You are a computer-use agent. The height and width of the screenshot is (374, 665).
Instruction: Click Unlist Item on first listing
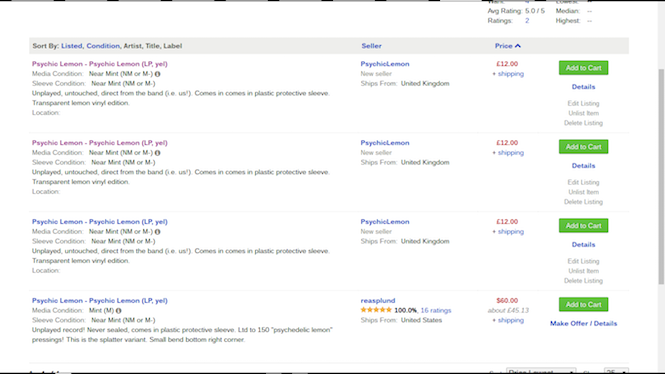[x=583, y=113]
